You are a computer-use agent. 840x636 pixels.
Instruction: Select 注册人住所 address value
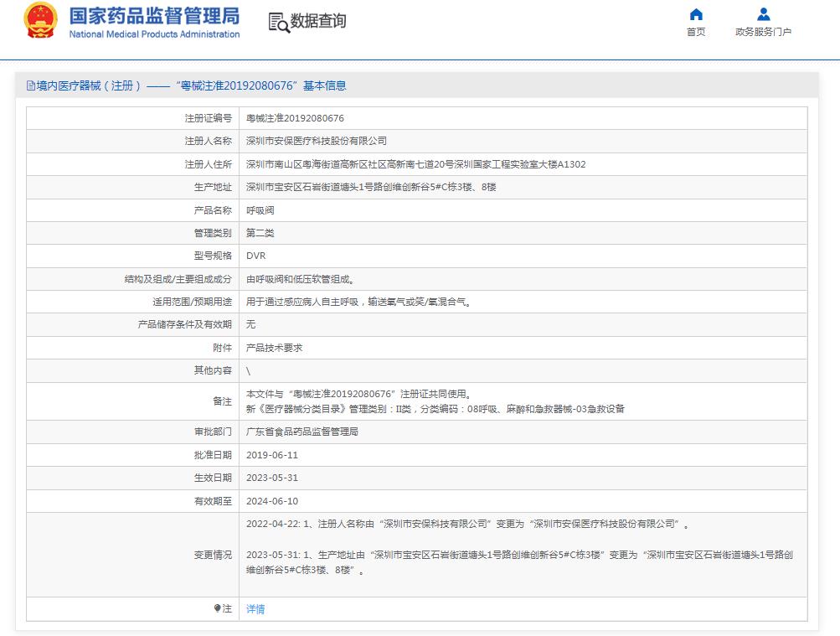tap(415, 164)
